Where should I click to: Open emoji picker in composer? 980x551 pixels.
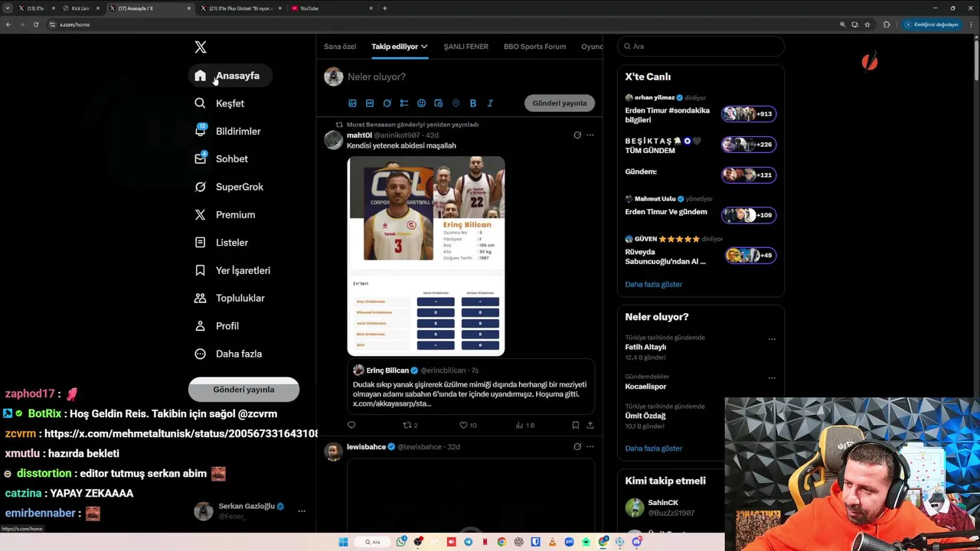pos(421,103)
